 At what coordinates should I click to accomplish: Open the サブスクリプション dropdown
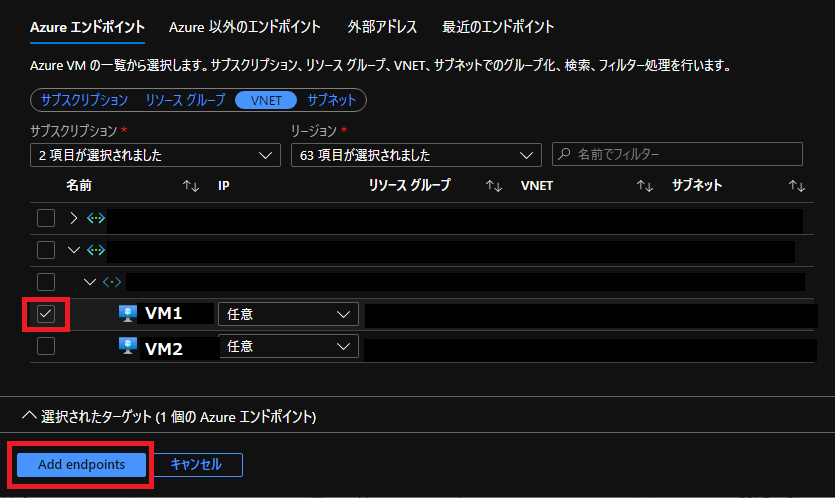pos(155,155)
